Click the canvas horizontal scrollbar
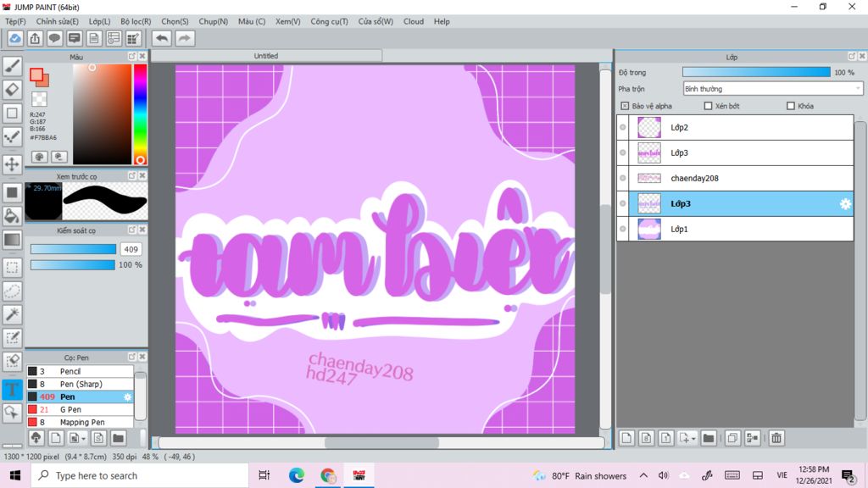 [x=381, y=442]
